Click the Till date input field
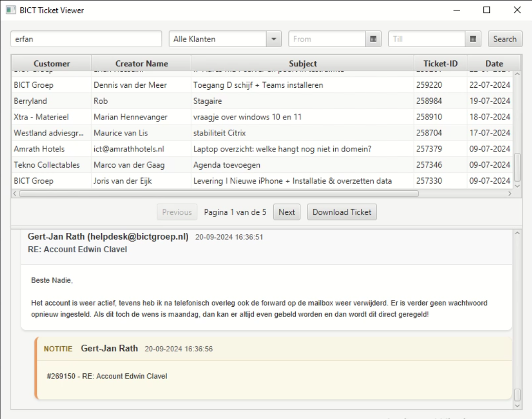 point(425,38)
